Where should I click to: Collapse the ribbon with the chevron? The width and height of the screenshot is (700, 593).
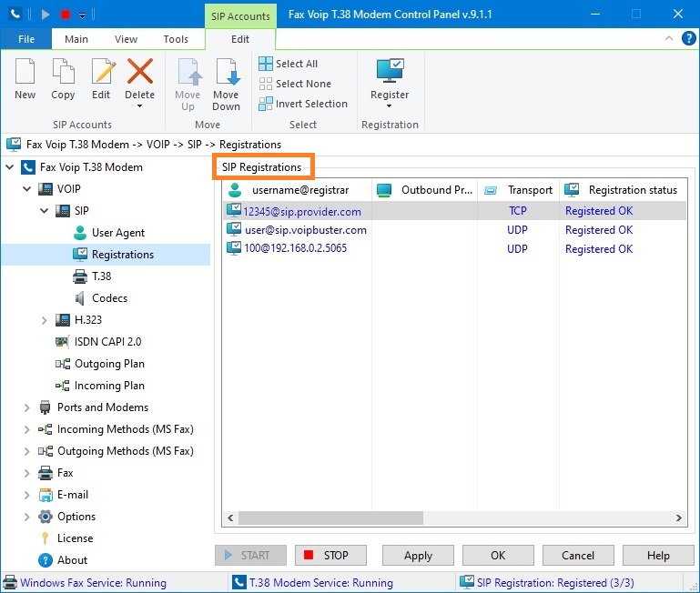(669, 38)
